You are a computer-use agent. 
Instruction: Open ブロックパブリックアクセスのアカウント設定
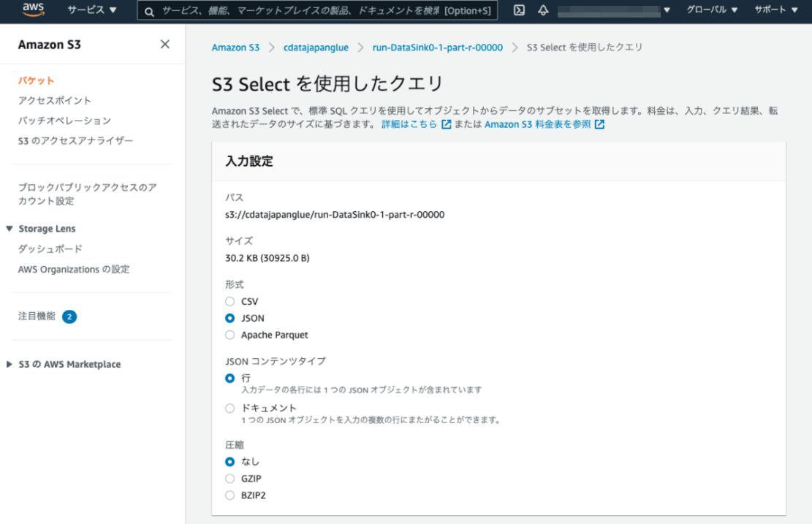(88, 194)
